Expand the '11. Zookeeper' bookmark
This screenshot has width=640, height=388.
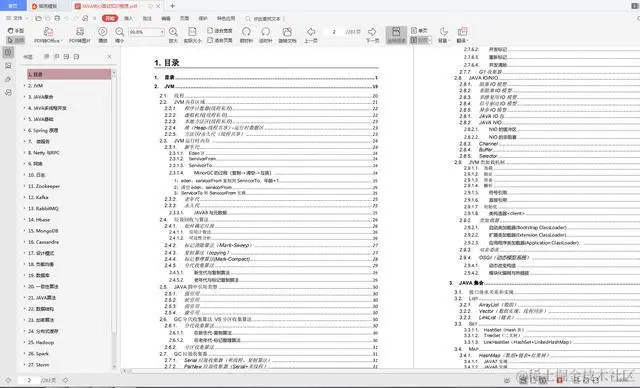(x=24, y=186)
